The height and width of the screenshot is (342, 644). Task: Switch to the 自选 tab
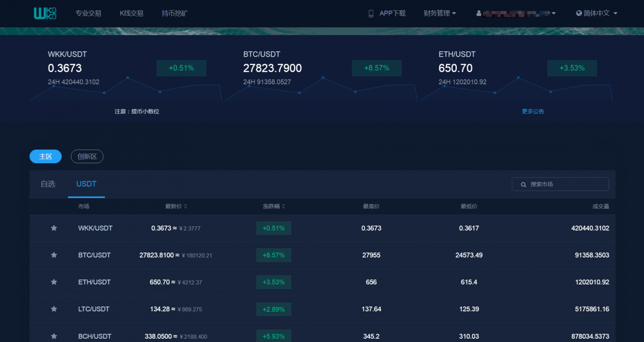tap(48, 184)
